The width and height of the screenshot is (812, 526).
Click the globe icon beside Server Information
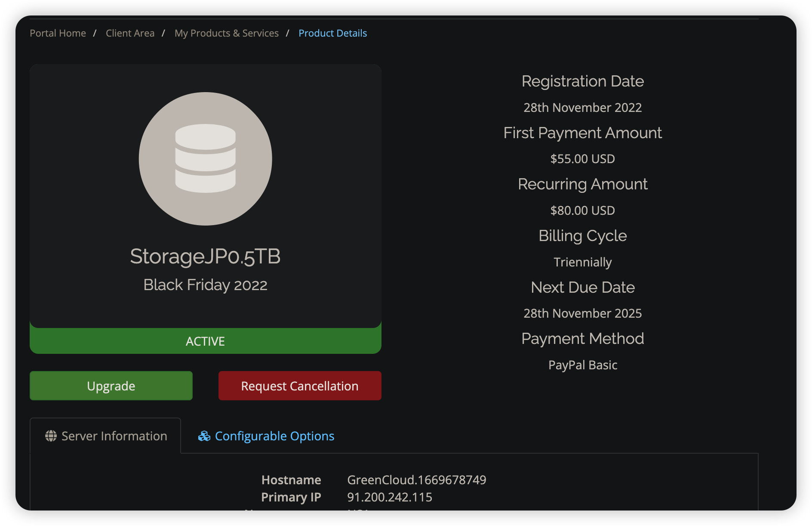51,436
